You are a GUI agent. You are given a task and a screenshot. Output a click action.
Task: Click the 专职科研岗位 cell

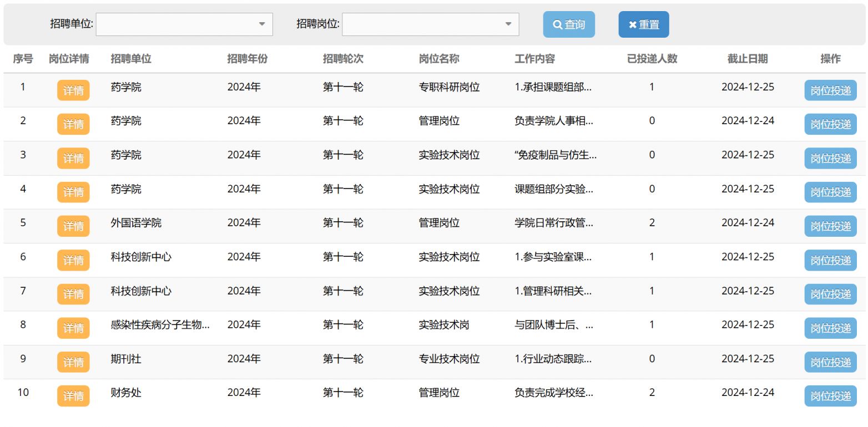click(449, 87)
